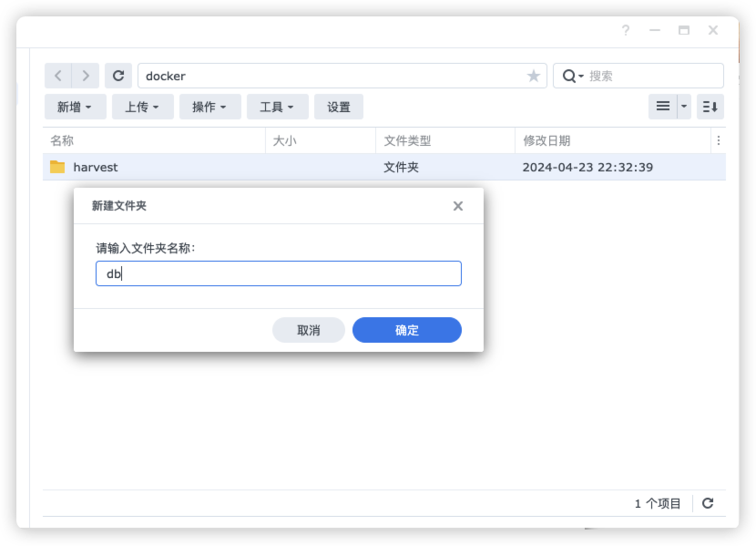Open sort order options icon
The height and width of the screenshot is (546, 756).
[x=710, y=107]
